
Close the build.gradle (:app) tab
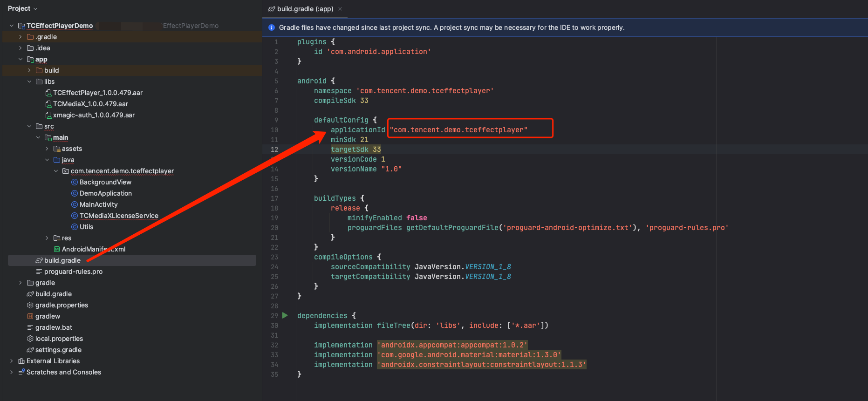[x=340, y=9]
